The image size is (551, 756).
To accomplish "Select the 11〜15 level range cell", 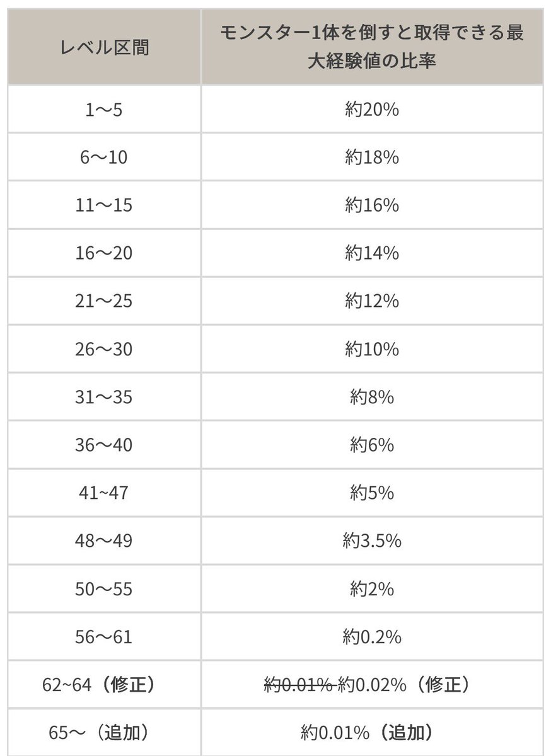I will point(105,205).
